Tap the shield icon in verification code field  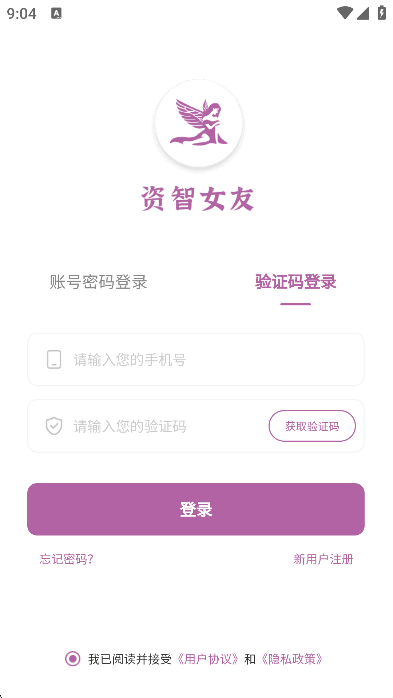[54, 426]
